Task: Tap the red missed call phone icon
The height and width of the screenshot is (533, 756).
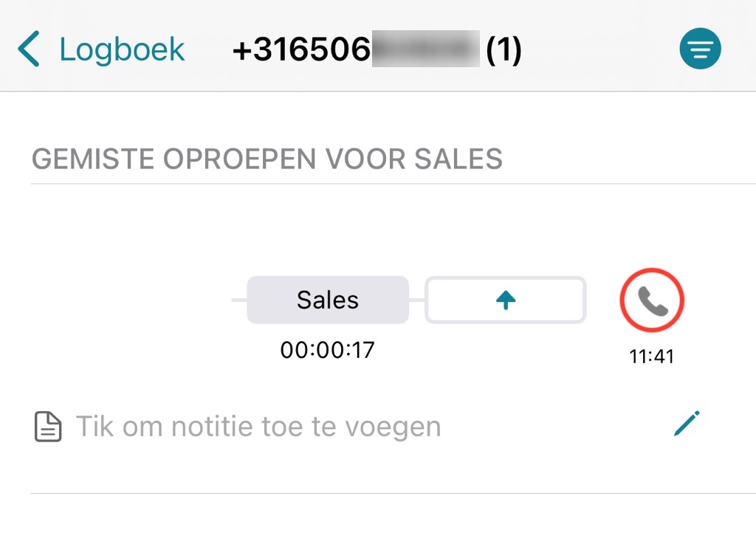Action: click(652, 300)
